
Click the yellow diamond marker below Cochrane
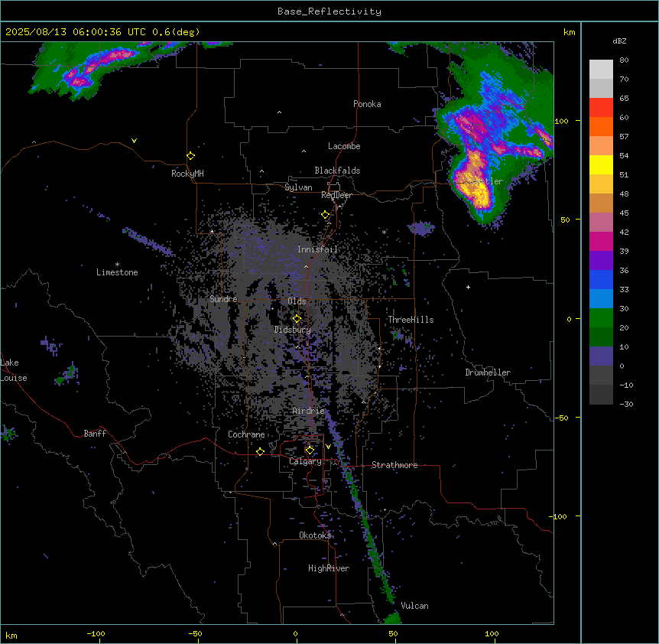tap(260, 451)
